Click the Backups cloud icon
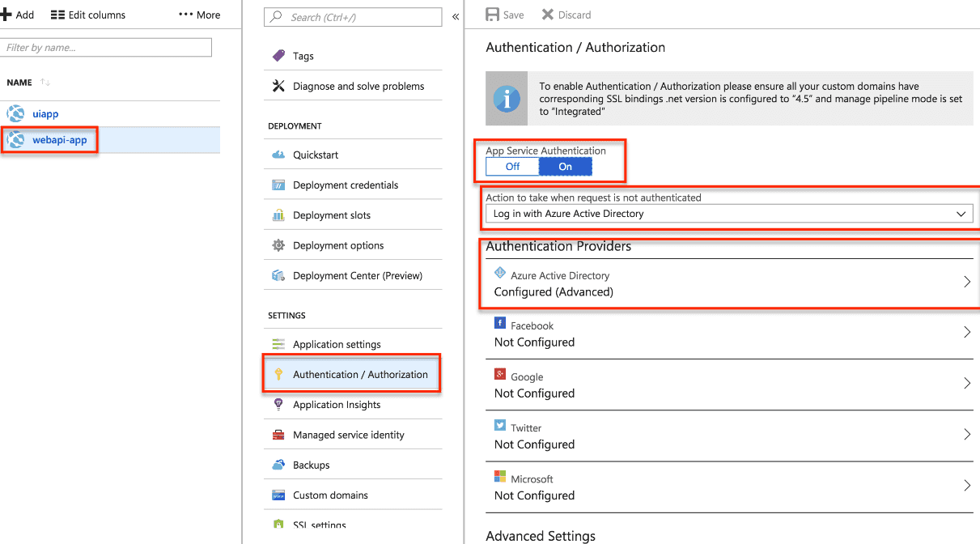This screenshot has height=544, width=980. pyautogui.click(x=278, y=465)
